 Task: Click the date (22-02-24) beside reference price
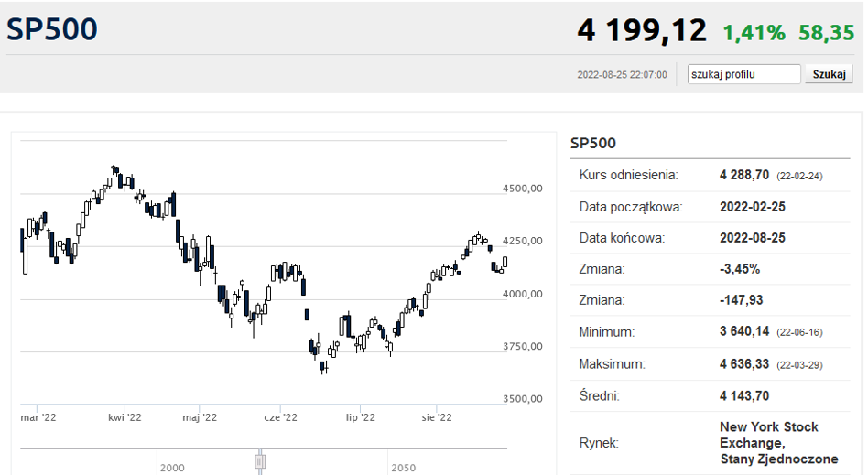pos(799,177)
